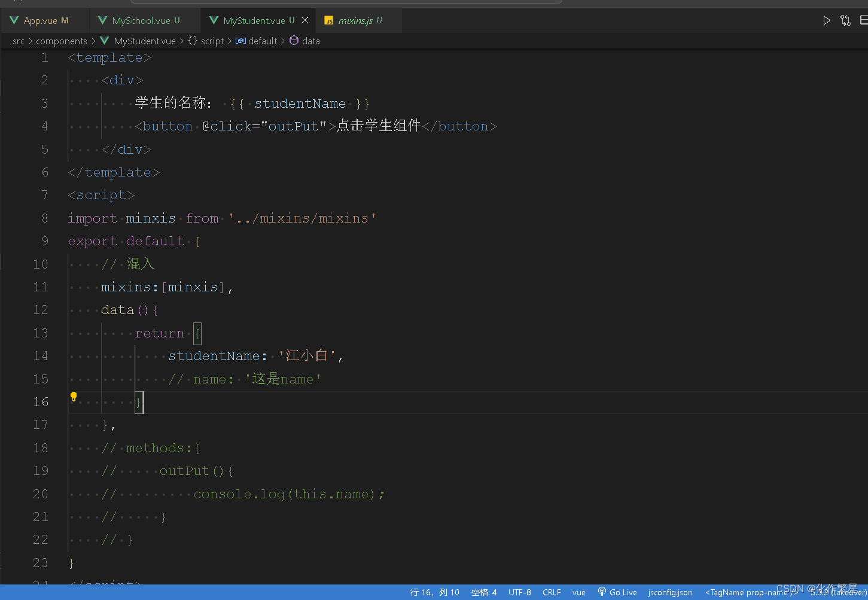This screenshot has height=600, width=868.
Task: Click line number 1 in the gutter
Action: pyautogui.click(x=44, y=57)
